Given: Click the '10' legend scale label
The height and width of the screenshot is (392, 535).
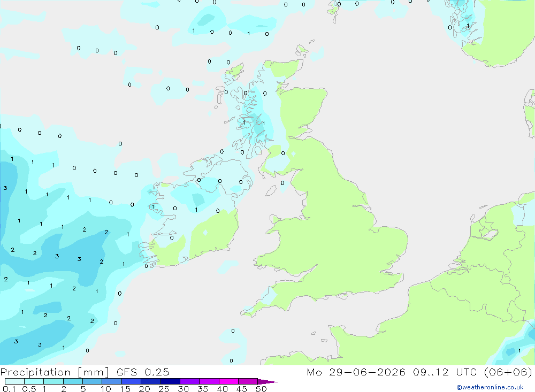Looking at the screenshot, I should pos(106,389).
